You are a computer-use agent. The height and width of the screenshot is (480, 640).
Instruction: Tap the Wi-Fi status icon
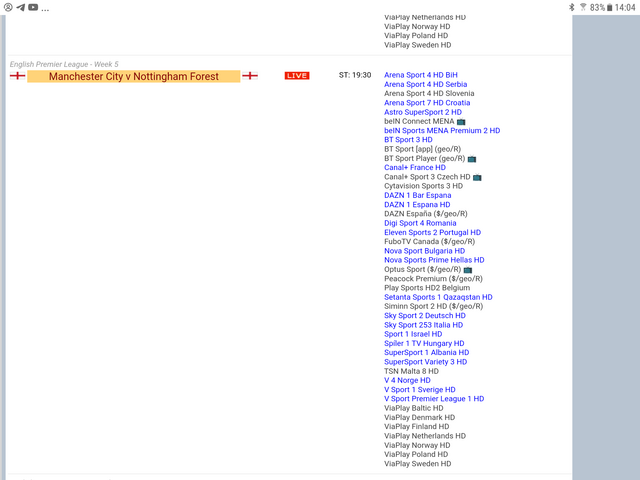pos(583,7)
